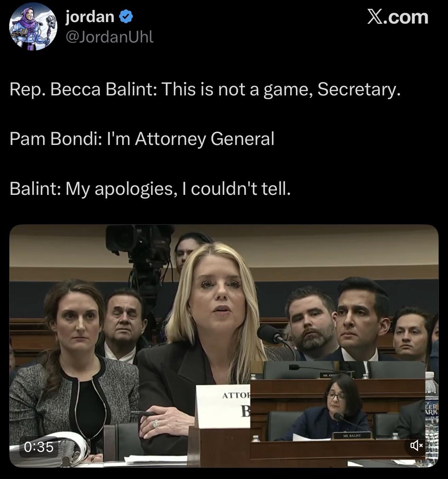This screenshot has height=479, width=448.
Task: Click the pen held on the table
Action: [144, 413]
